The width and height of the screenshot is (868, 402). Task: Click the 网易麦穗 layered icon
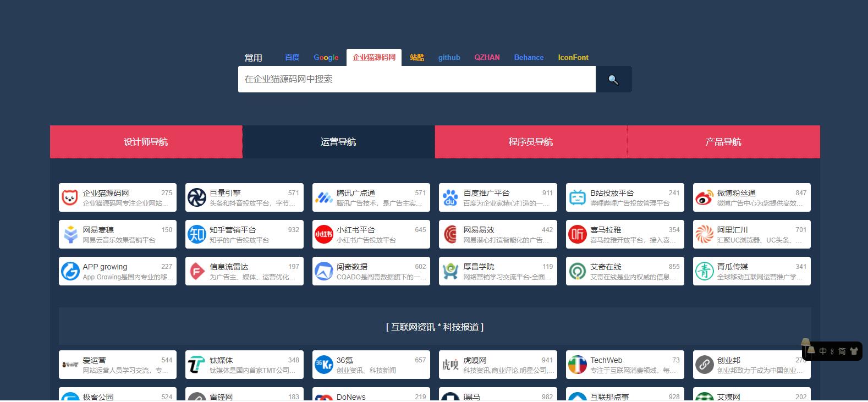(x=70, y=234)
